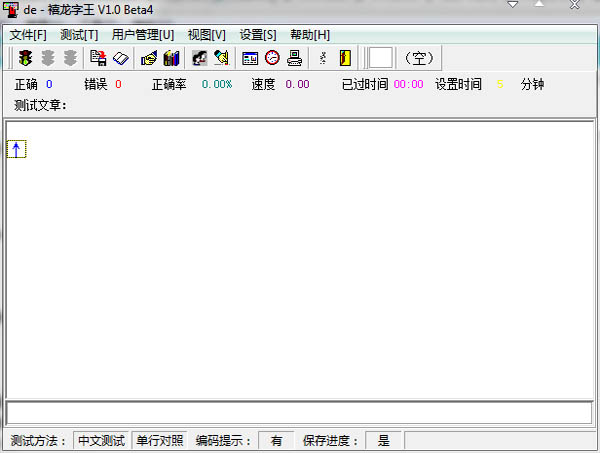Screen dimensions: 600x453
Task: Click the 是 value beside 保存进度
Action: [x=383, y=441]
